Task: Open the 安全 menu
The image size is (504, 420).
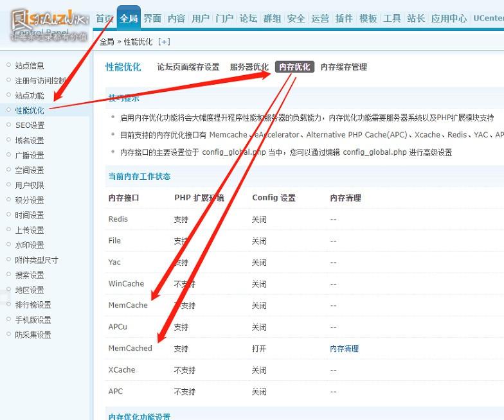Action: (x=296, y=18)
